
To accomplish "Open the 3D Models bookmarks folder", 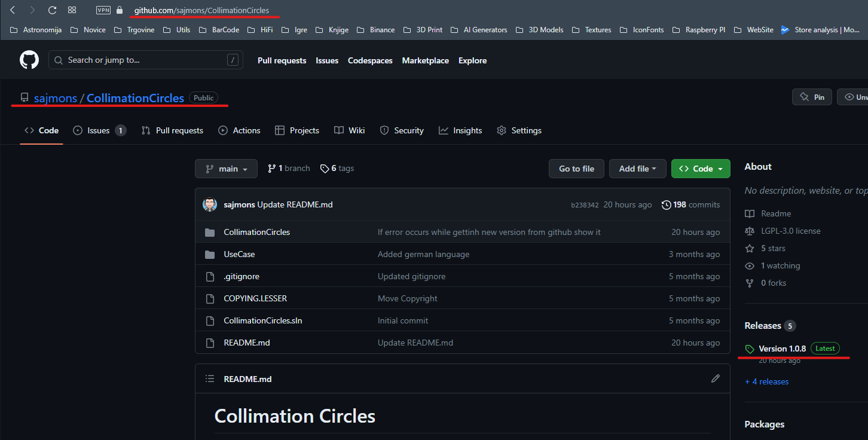I will pos(539,30).
